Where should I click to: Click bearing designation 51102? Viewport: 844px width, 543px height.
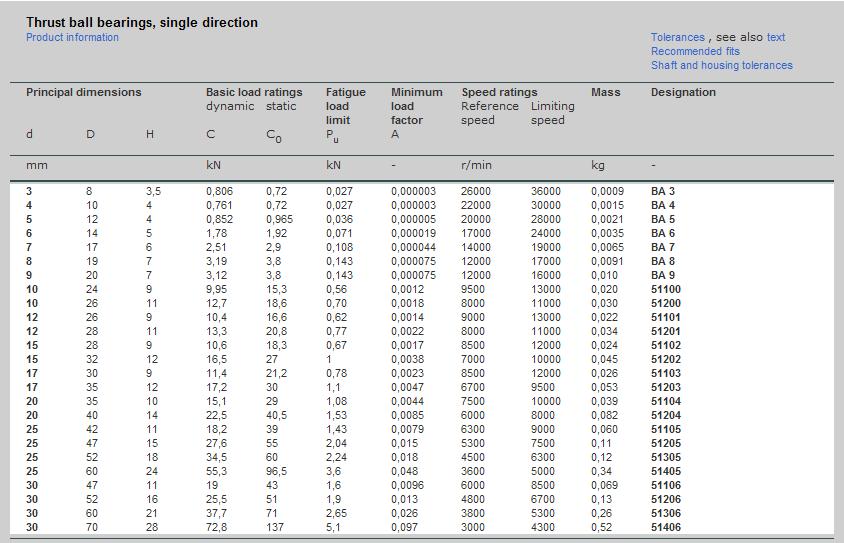(665, 346)
